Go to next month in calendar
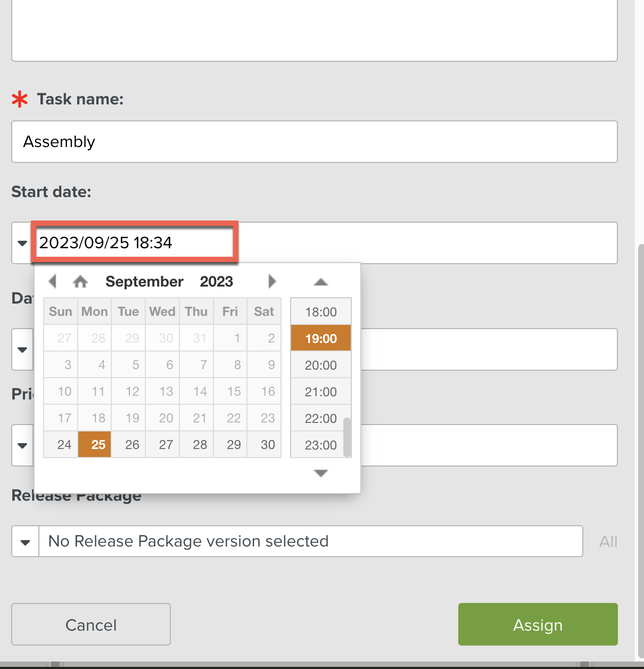This screenshot has width=644, height=669. (272, 281)
